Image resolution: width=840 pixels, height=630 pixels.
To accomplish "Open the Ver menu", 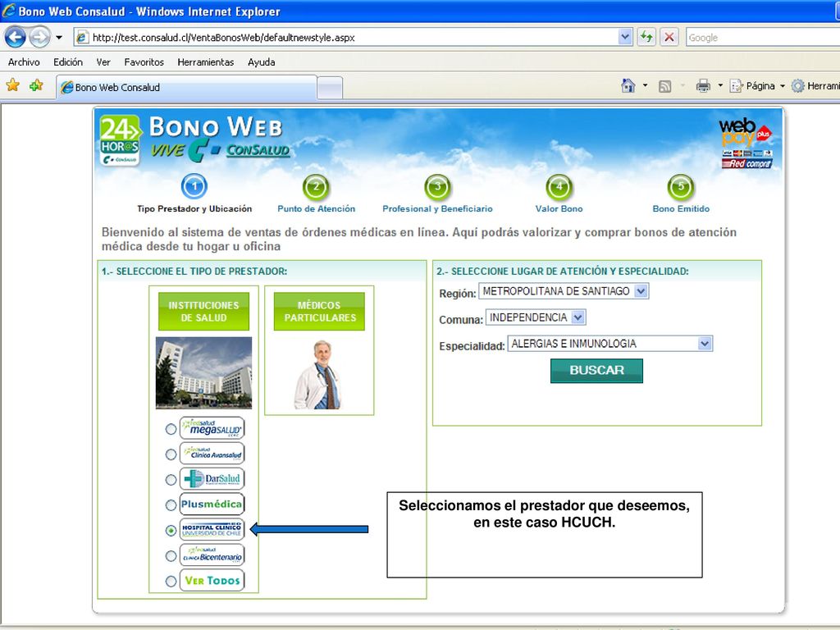I will 103,62.
